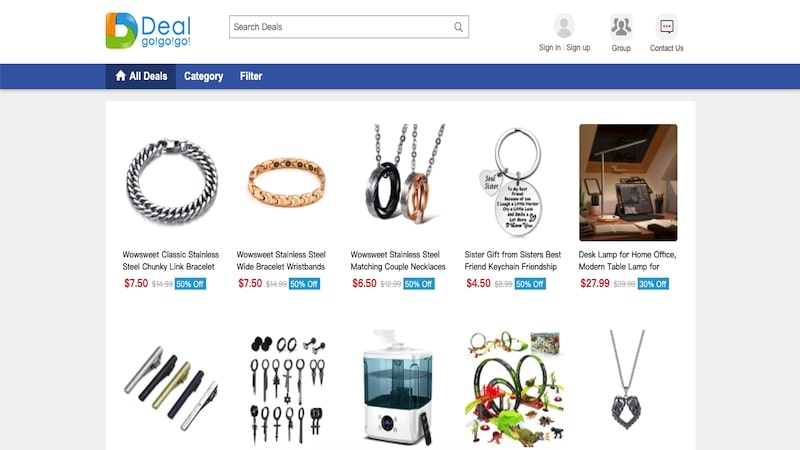Open the Category menu
Viewport: 800px width, 450px height.
point(204,76)
